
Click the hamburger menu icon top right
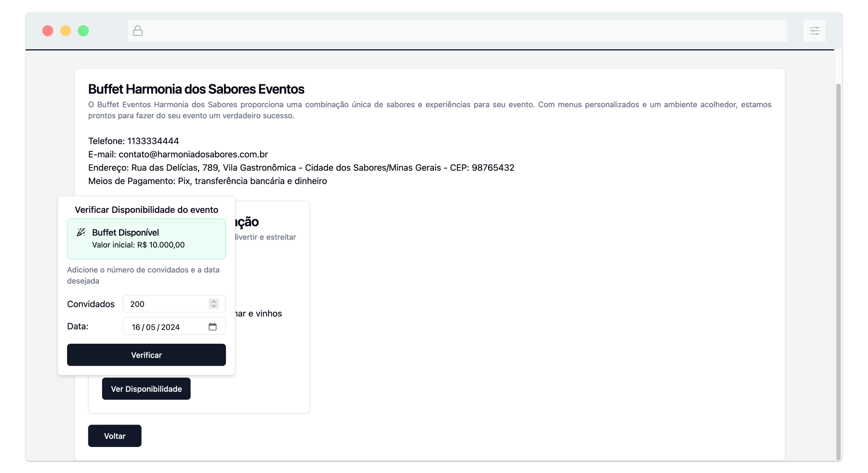[x=814, y=31]
